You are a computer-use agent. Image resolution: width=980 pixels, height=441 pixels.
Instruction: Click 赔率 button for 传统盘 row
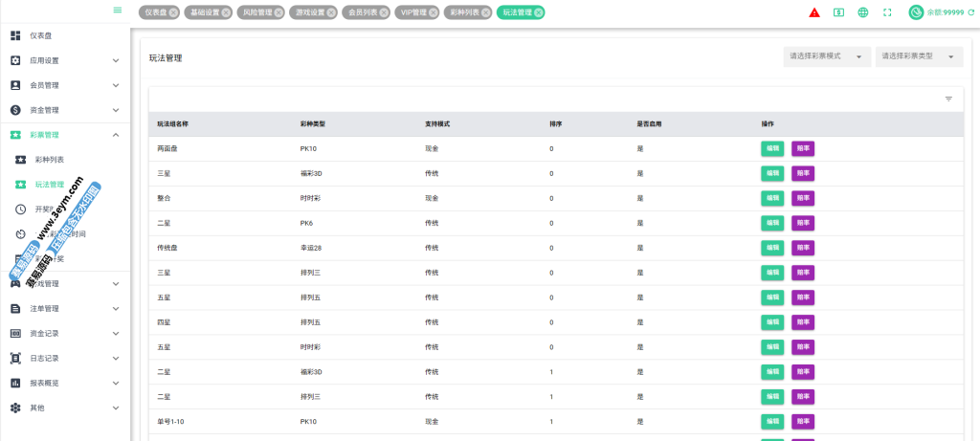[802, 248]
